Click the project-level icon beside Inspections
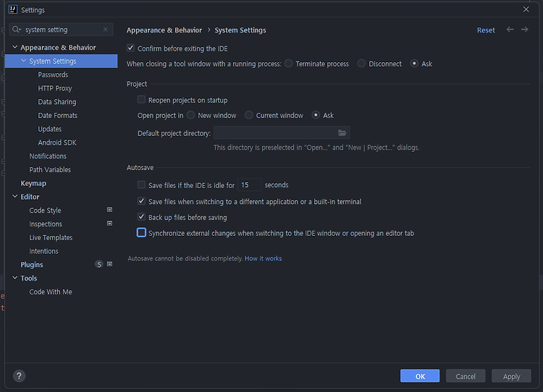This screenshot has width=543, height=392. [x=109, y=223]
